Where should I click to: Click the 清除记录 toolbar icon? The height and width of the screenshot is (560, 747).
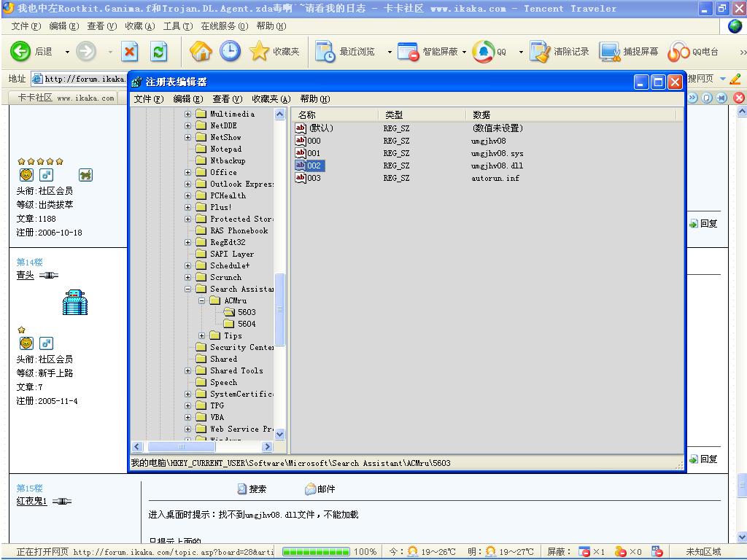pyautogui.click(x=540, y=52)
